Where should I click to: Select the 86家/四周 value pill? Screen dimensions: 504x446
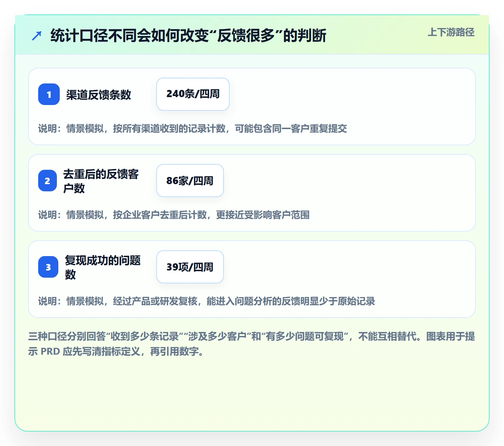coord(190,181)
